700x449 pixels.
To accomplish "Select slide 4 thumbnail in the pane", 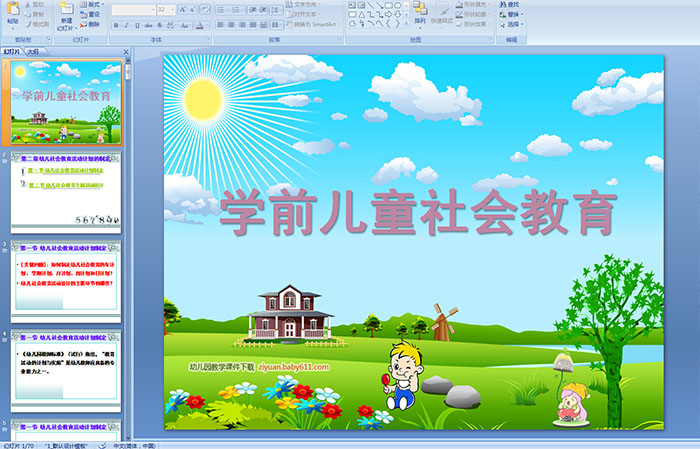I will tap(66, 371).
